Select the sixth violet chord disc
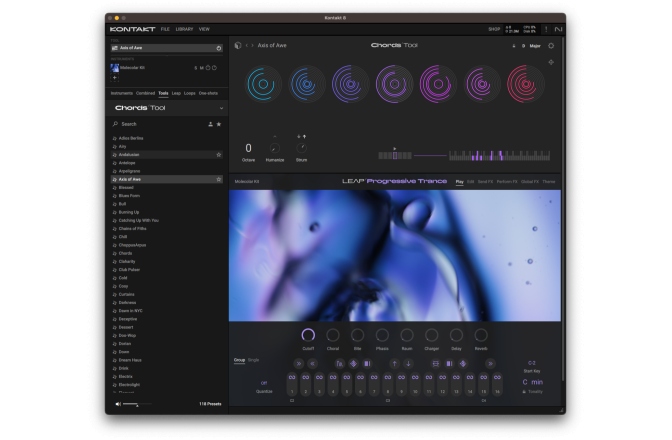 (482, 84)
